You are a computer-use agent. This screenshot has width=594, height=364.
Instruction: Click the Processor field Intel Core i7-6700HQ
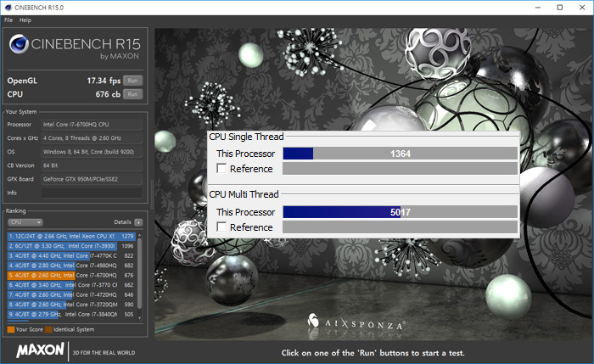(x=92, y=124)
